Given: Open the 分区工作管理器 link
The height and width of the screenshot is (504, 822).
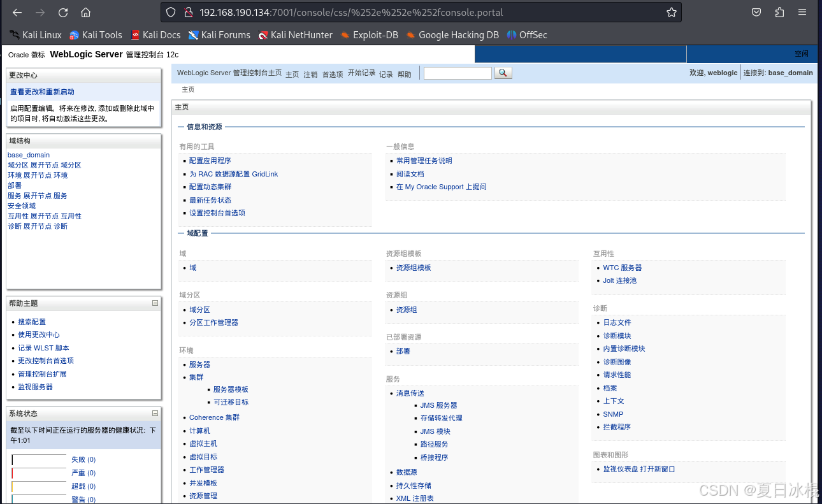Looking at the screenshot, I should click(x=213, y=322).
